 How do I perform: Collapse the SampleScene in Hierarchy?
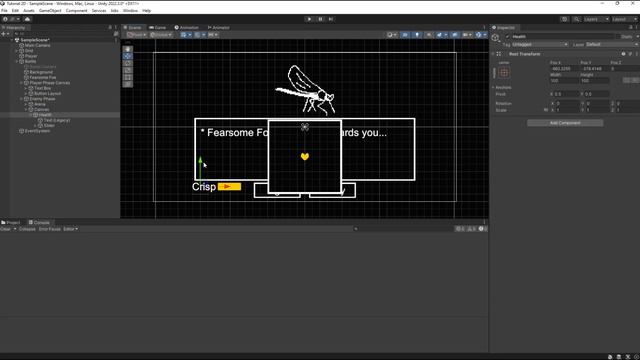coord(12,40)
